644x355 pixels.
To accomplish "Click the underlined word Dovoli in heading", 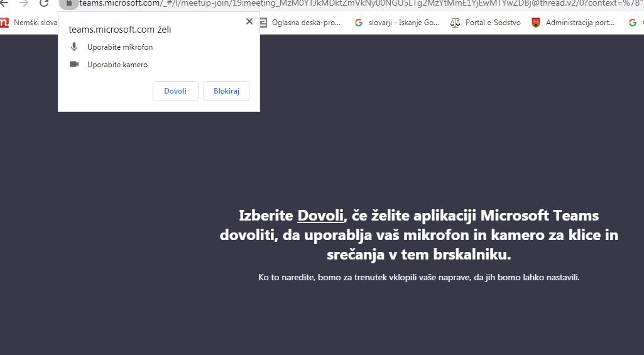I will click(320, 216).
